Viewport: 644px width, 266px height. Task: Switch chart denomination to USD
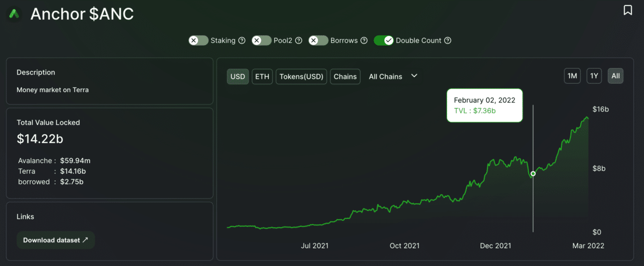(x=238, y=76)
